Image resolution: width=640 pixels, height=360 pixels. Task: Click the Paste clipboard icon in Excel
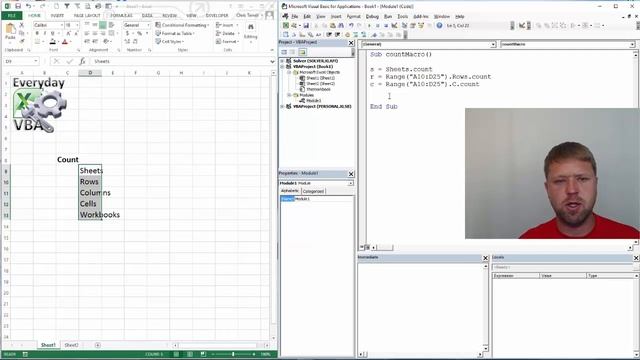click(x=10, y=30)
